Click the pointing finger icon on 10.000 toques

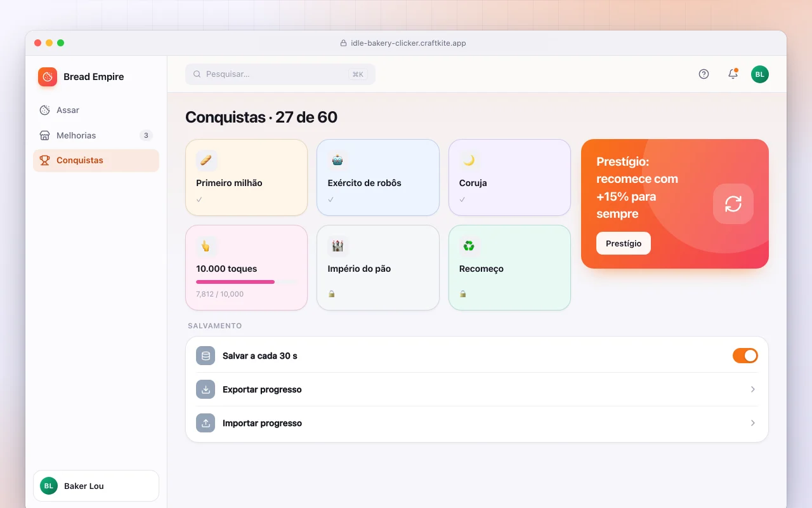206,246
